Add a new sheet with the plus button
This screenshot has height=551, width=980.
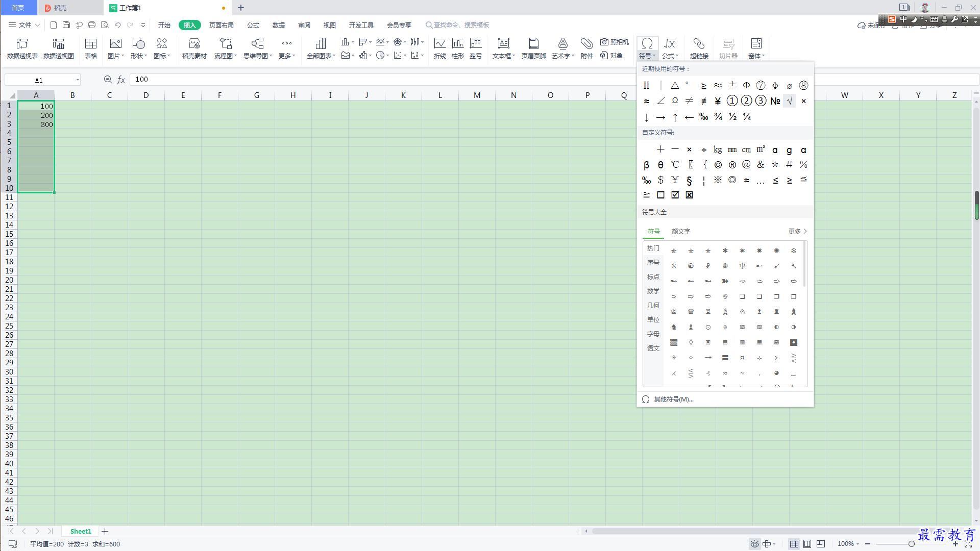point(105,532)
